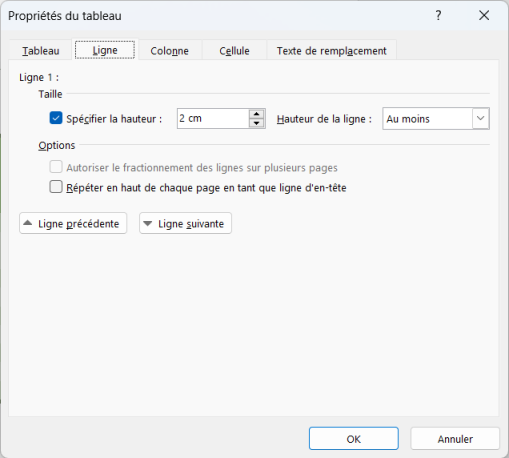Cancel with the Annuler button
The height and width of the screenshot is (458, 509).
tap(455, 439)
